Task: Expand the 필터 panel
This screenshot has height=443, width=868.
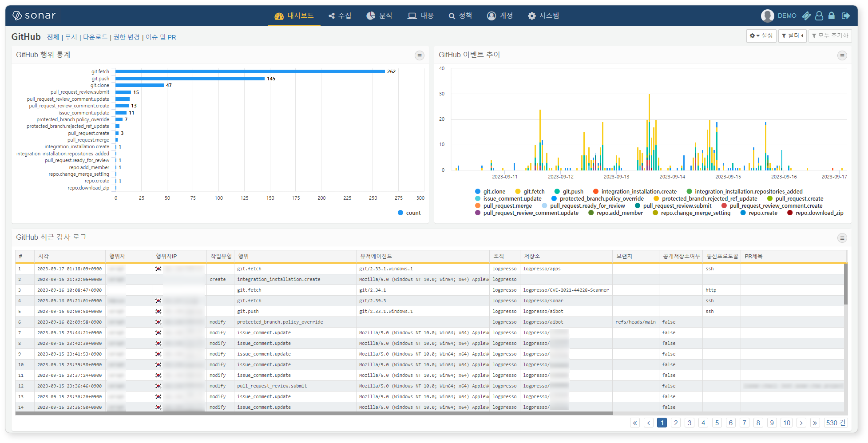Action: pyautogui.click(x=792, y=36)
